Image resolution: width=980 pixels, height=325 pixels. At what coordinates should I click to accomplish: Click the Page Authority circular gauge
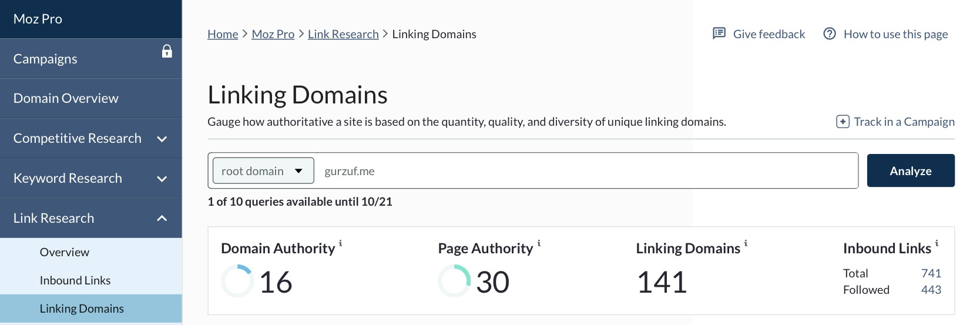(454, 281)
